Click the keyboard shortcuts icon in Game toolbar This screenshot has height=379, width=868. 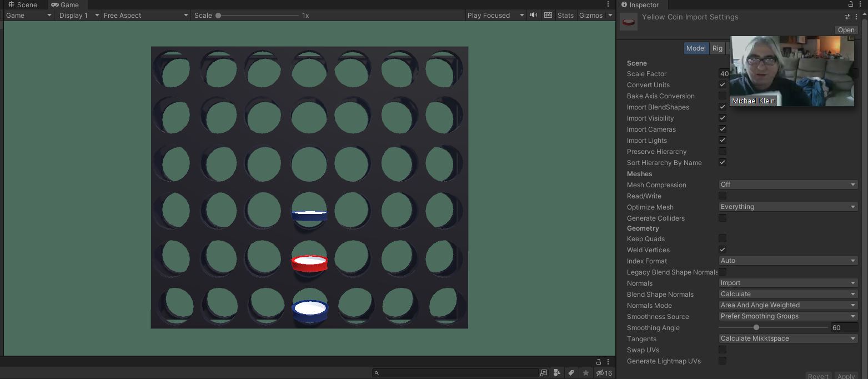[548, 15]
